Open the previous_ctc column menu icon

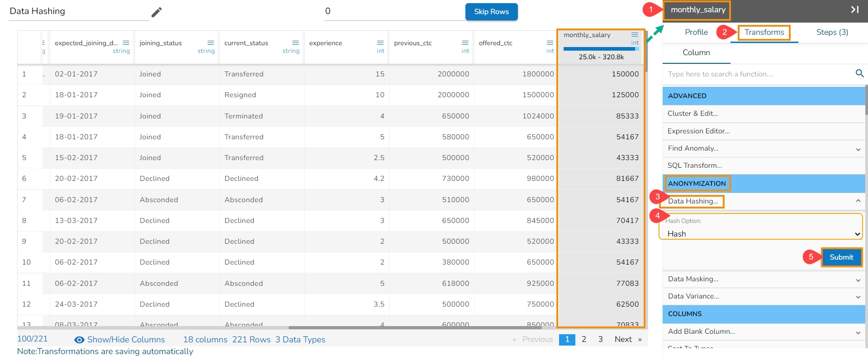coord(465,43)
